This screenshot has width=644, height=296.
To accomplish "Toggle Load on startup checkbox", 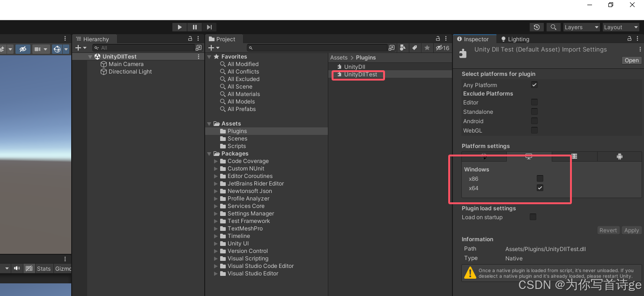I will click(x=533, y=217).
